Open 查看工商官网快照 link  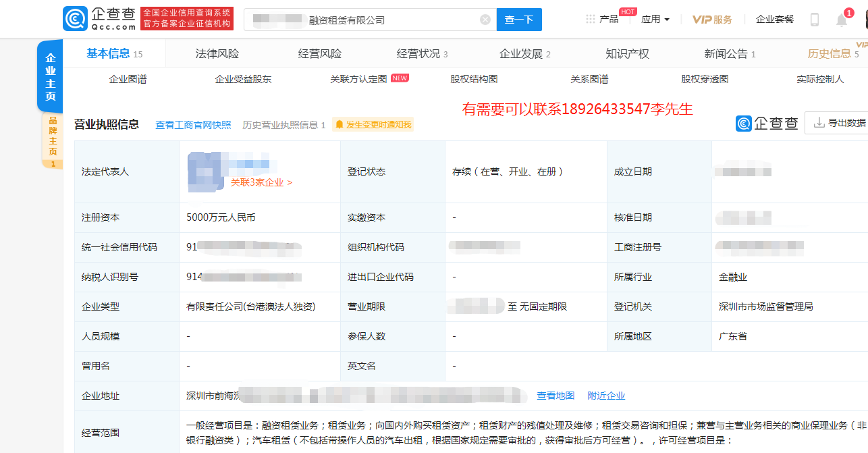click(193, 124)
